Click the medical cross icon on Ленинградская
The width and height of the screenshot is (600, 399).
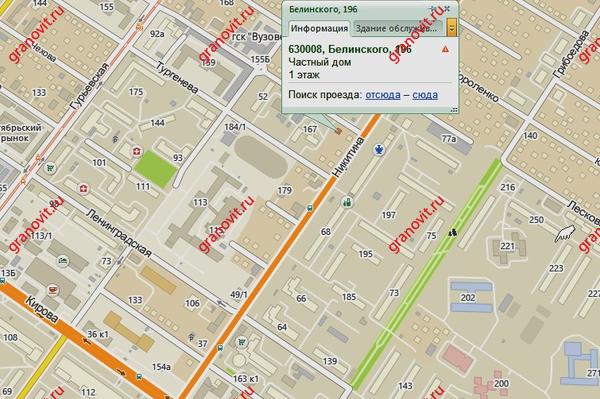point(83,189)
